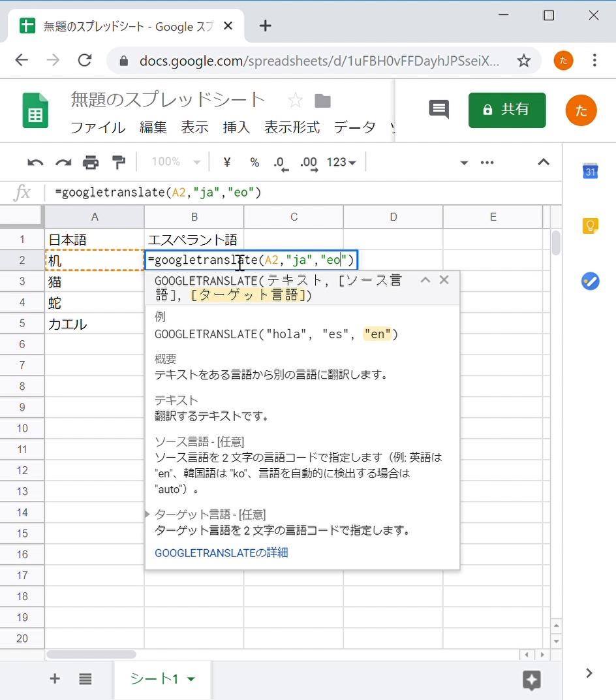
Task: Collapse the function help with caret
Action: [x=425, y=280]
